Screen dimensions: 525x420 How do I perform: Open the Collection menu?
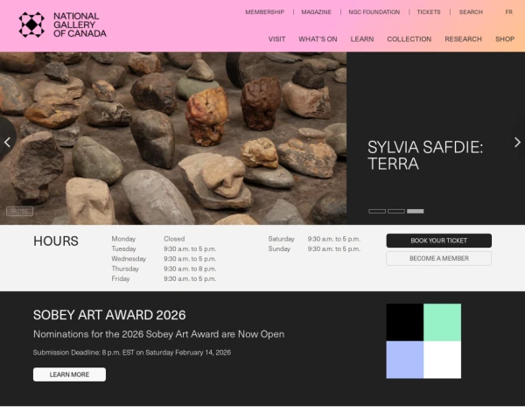[409, 39]
